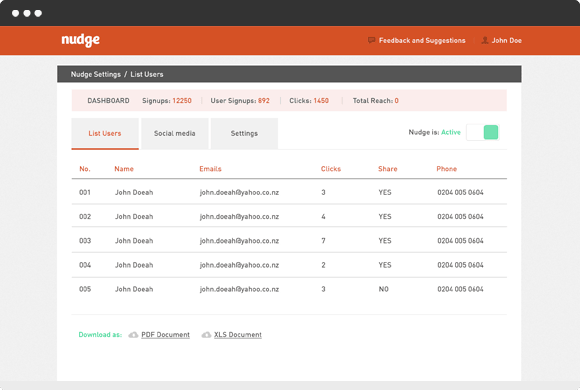Click the DASHBOARD label
The image size is (580, 390).
108,101
